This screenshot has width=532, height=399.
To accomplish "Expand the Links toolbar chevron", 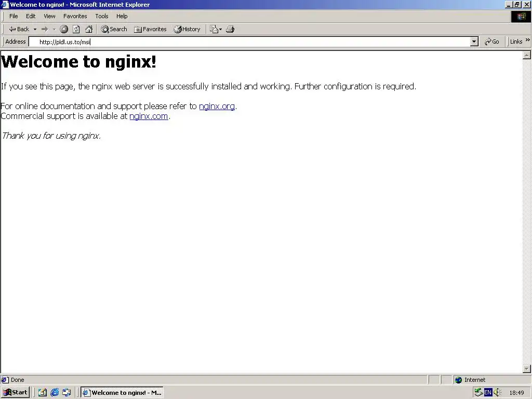I will pos(528,40).
